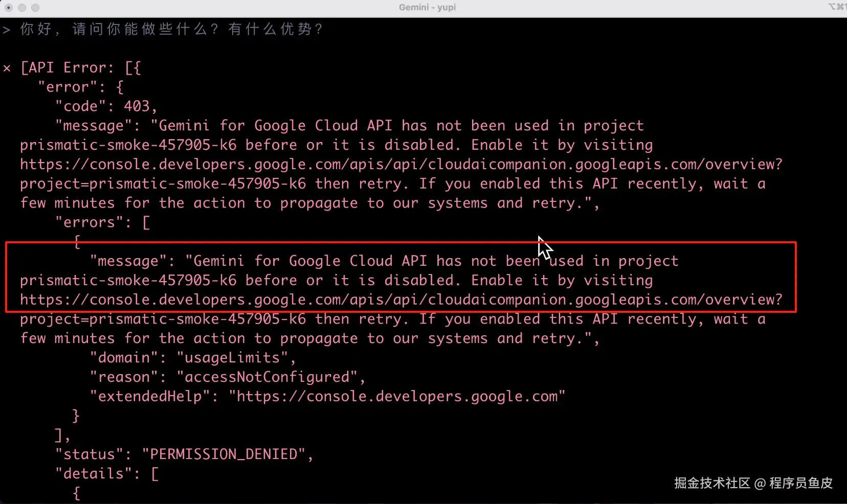Click the "Gemini - yupi" window title

tap(427, 7)
